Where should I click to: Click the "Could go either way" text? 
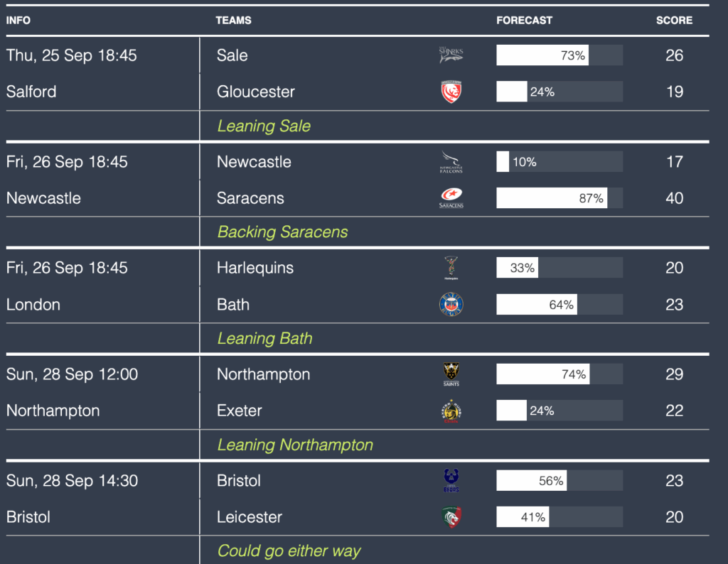point(289,551)
